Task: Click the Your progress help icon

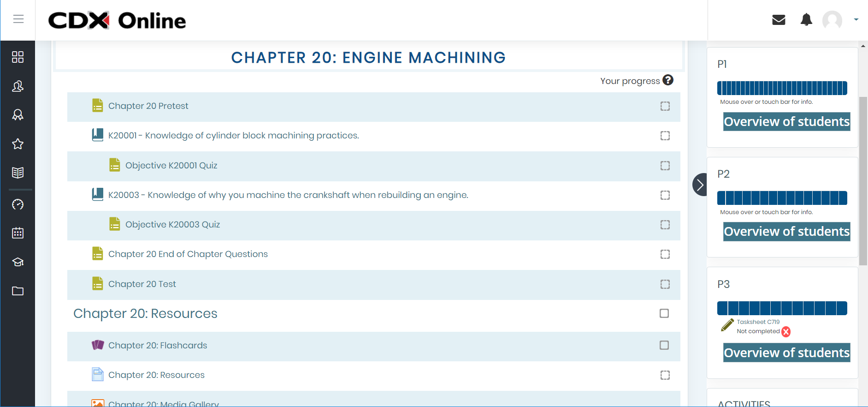Action: pyautogui.click(x=668, y=80)
